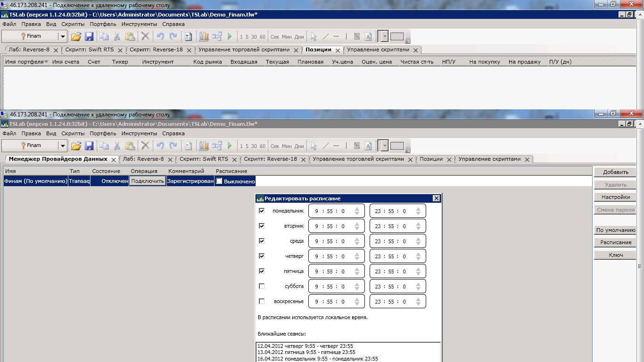
Task: Click the вторник start time field
Action: click(x=337, y=226)
